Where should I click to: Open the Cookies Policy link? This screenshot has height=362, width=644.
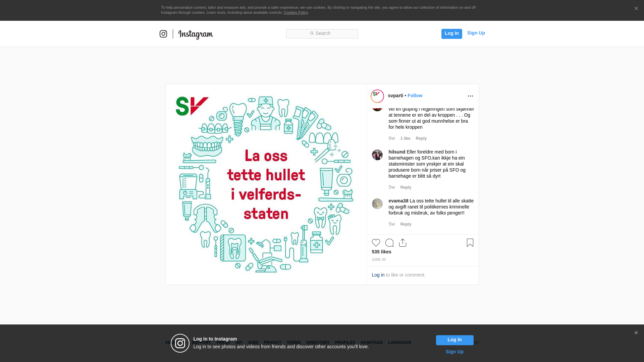pyautogui.click(x=296, y=12)
